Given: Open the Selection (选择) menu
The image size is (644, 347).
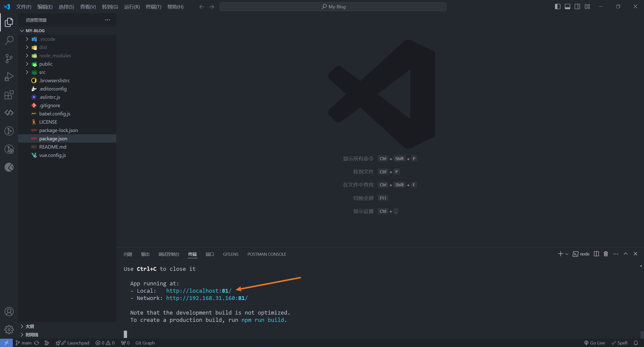Looking at the screenshot, I should click(66, 7).
